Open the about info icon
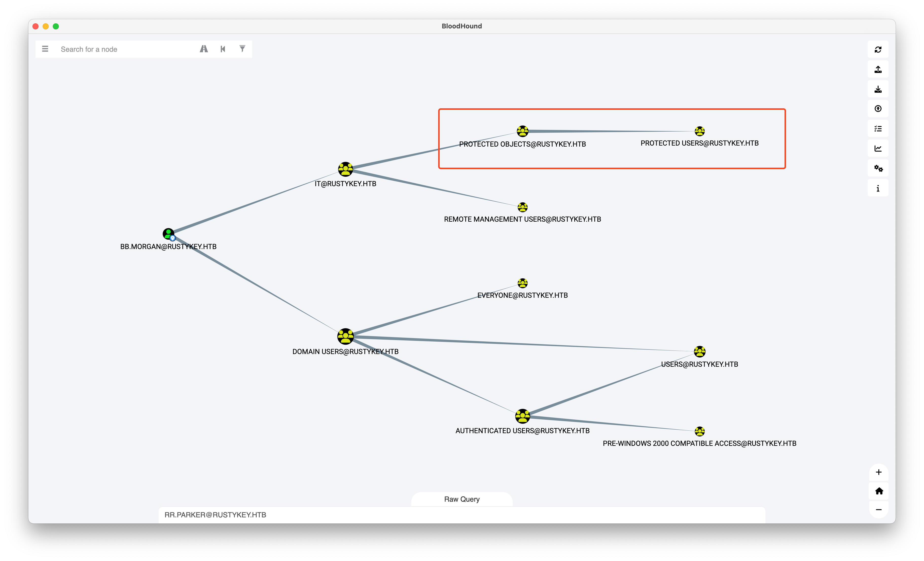 tap(878, 188)
